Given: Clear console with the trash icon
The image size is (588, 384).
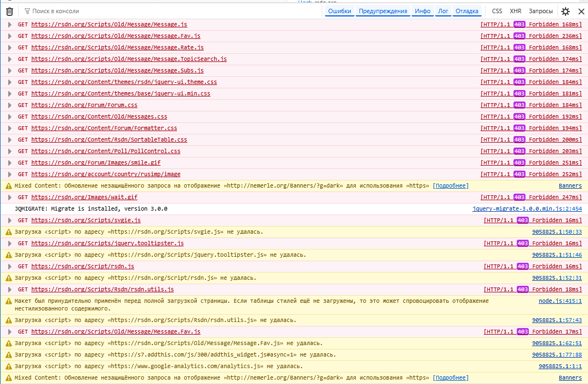Looking at the screenshot, I should [9, 11].
